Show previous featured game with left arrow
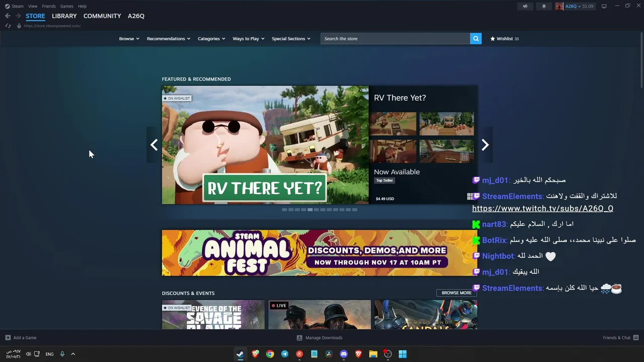 pos(154,145)
